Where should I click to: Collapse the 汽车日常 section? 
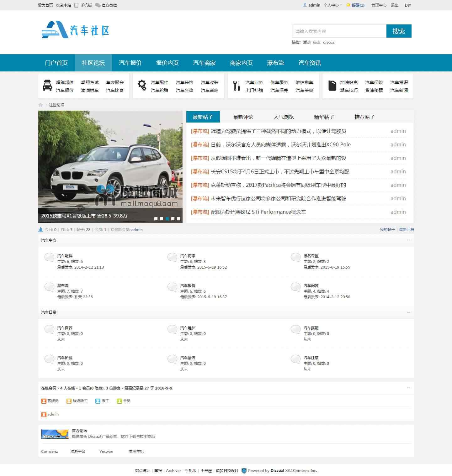click(408, 312)
